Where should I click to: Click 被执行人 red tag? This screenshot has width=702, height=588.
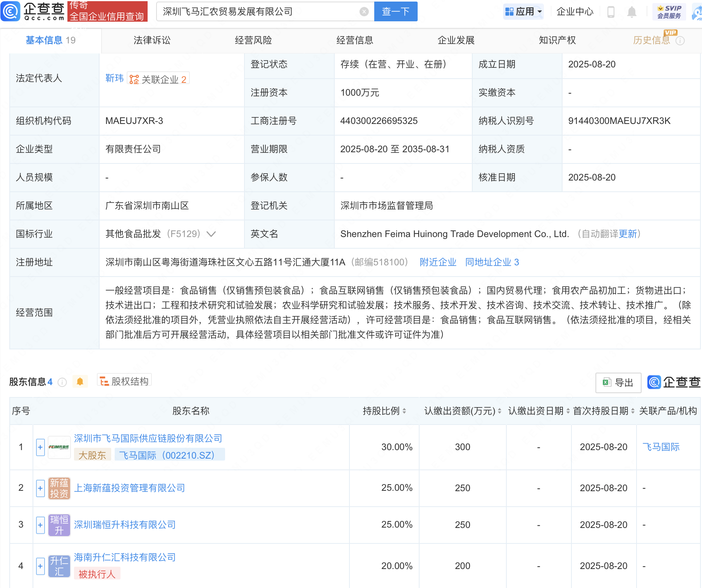coord(97,574)
